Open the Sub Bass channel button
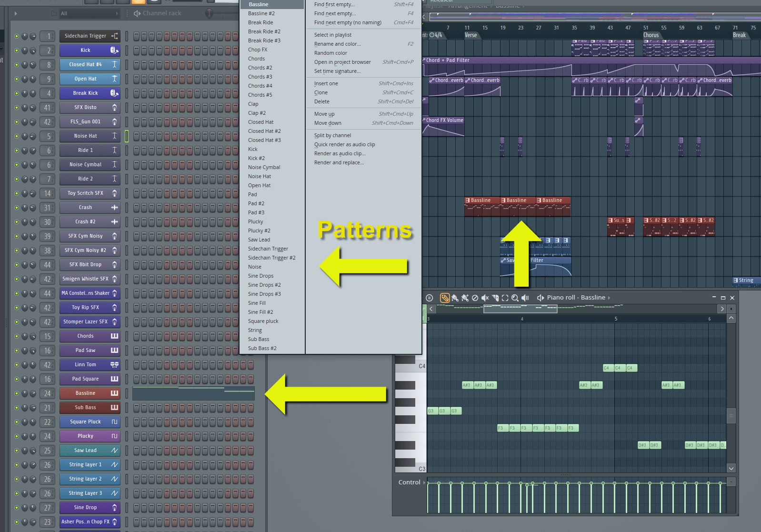Viewport: 761px width, 532px height. point(86,408)
